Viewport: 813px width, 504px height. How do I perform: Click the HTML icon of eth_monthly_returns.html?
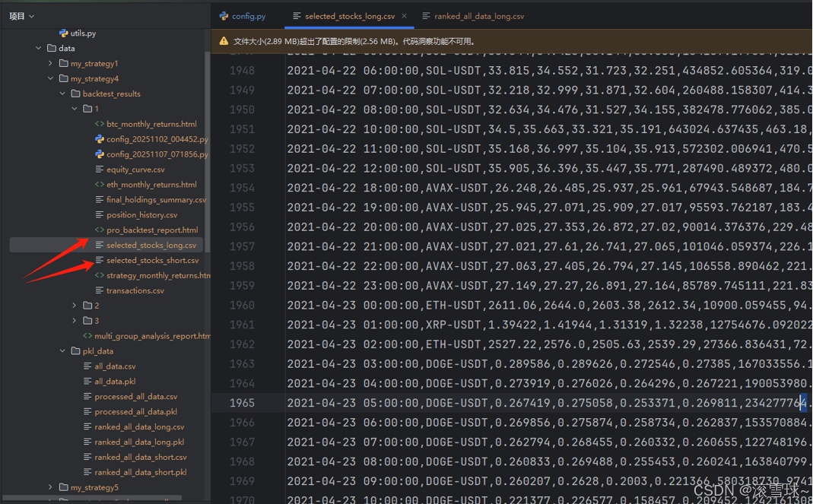click(x=100, y=185)
